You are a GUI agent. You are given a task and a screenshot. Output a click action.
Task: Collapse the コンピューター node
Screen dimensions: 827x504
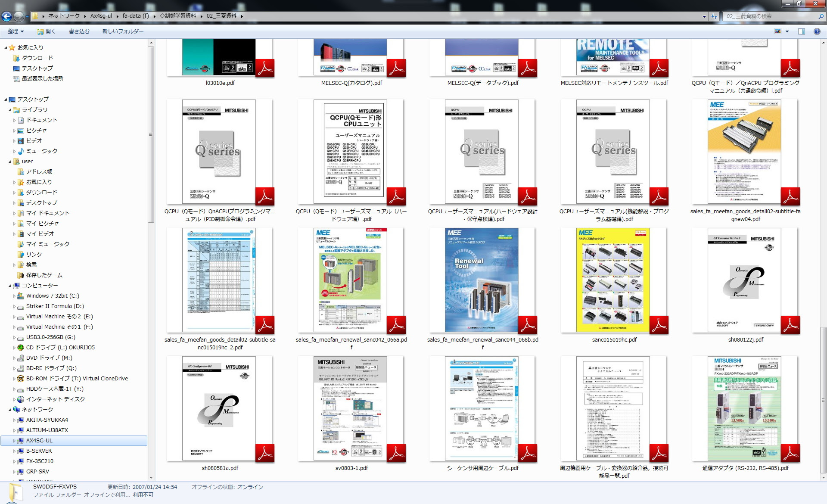pos(10,286)
